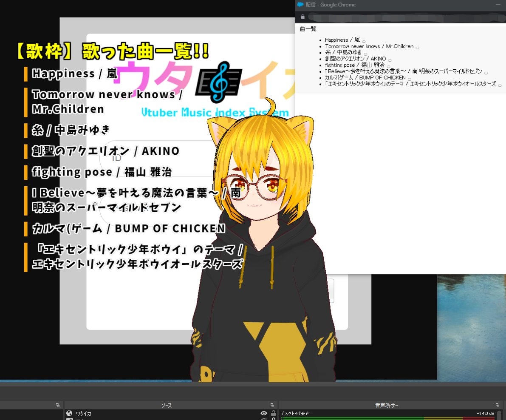Toggle visibility eye of ウタイカ source

point(264,413)
